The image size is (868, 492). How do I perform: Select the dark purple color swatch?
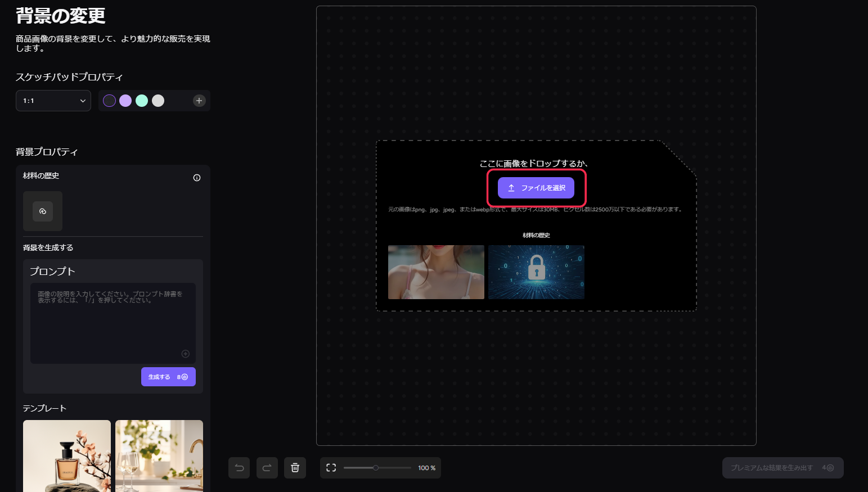(x=109, y=101)
